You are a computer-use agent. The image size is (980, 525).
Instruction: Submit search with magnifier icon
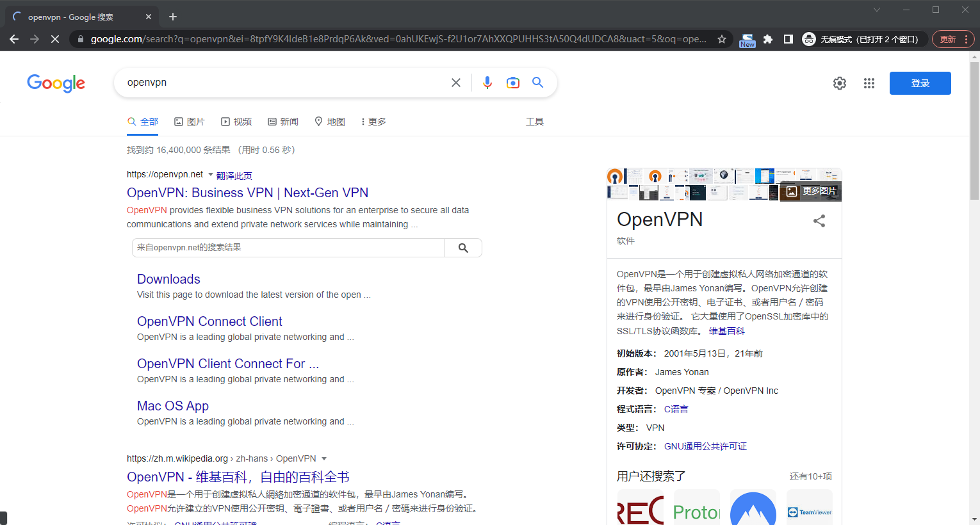point(538,83)
